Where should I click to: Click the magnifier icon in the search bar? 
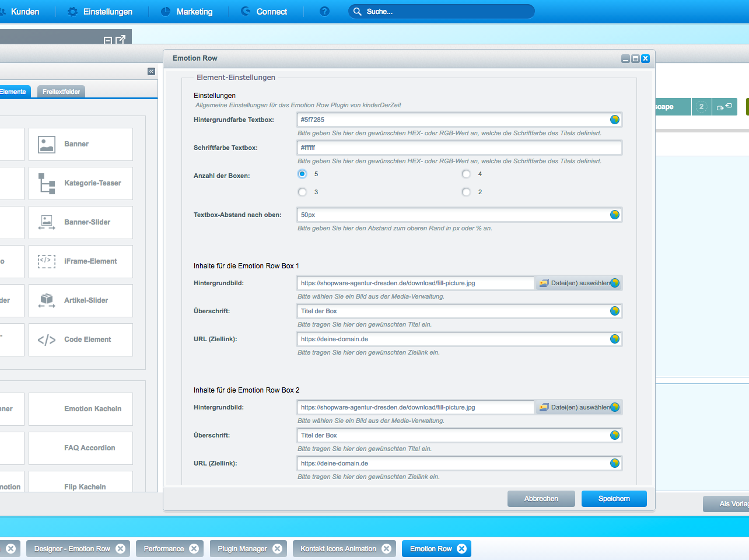coord(358,12)
